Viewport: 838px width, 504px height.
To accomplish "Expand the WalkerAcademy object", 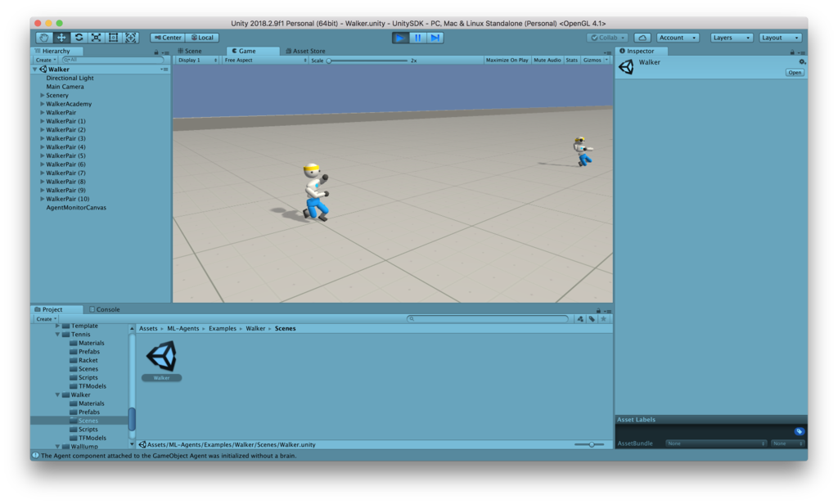I will (x=43, y=104).
